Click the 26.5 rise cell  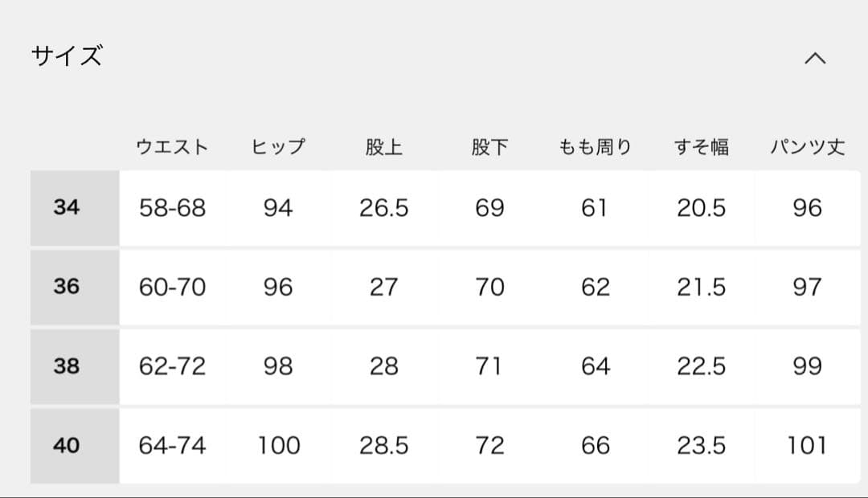coord(383,208)
